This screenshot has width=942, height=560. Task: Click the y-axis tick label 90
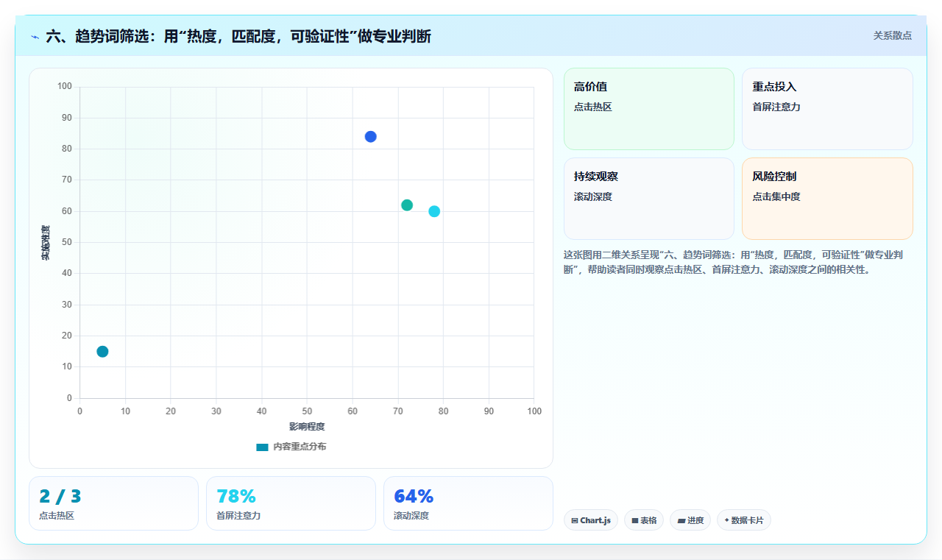coord(67,118)
